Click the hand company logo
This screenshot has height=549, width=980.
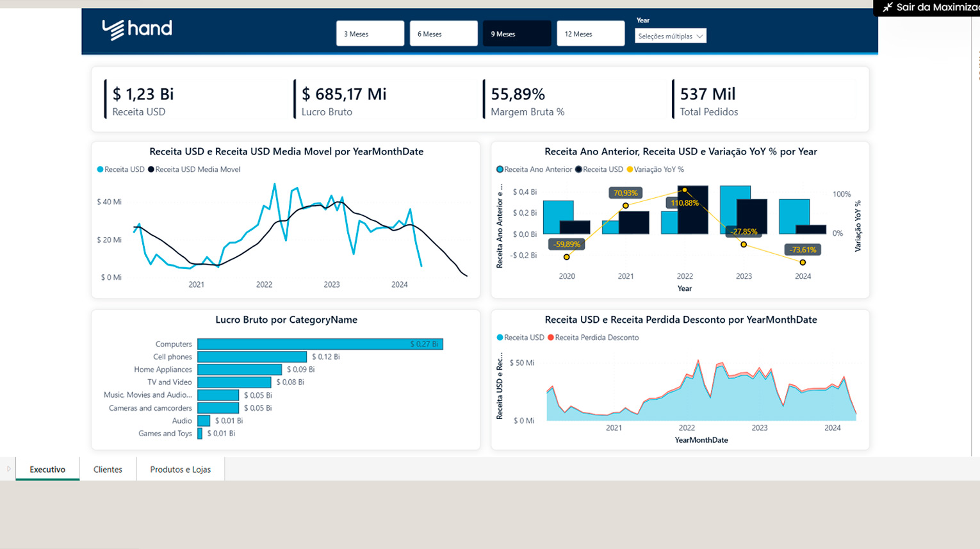[137, 29]
